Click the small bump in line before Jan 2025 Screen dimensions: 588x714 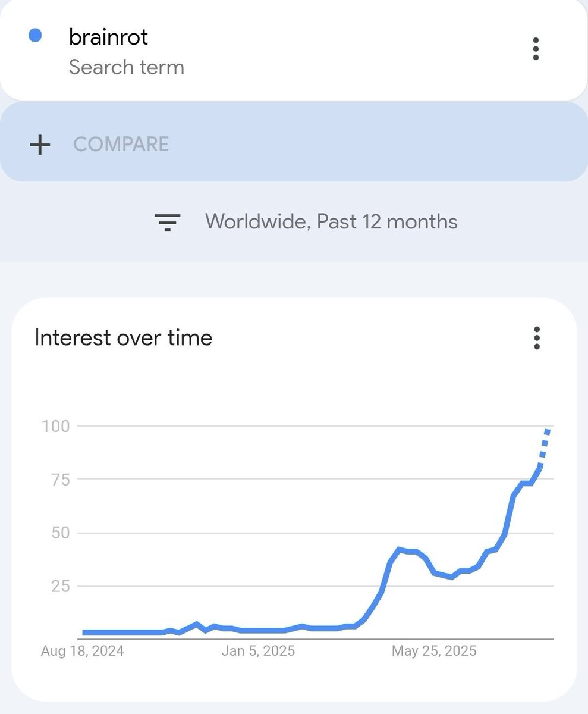tap(197, 624)
